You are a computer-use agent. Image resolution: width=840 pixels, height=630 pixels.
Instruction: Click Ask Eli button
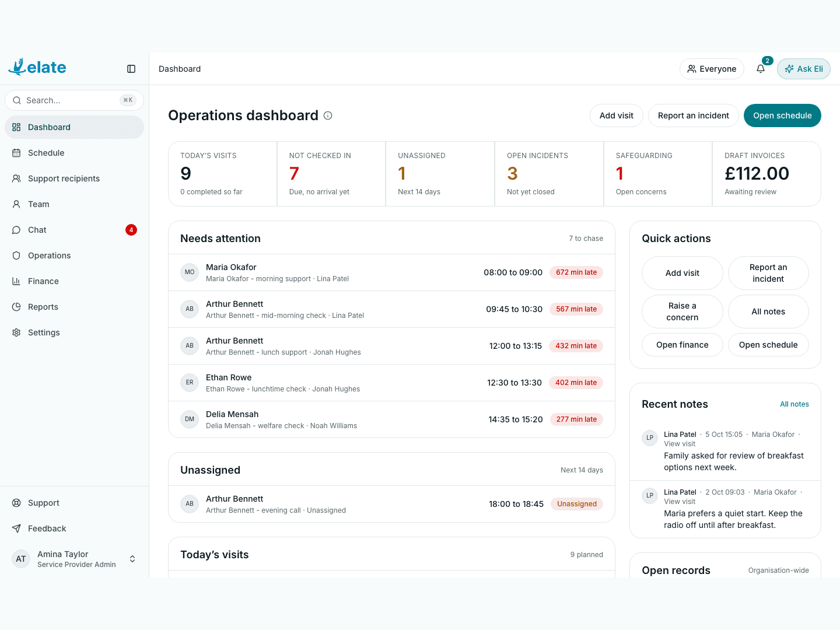coord(803,69)
